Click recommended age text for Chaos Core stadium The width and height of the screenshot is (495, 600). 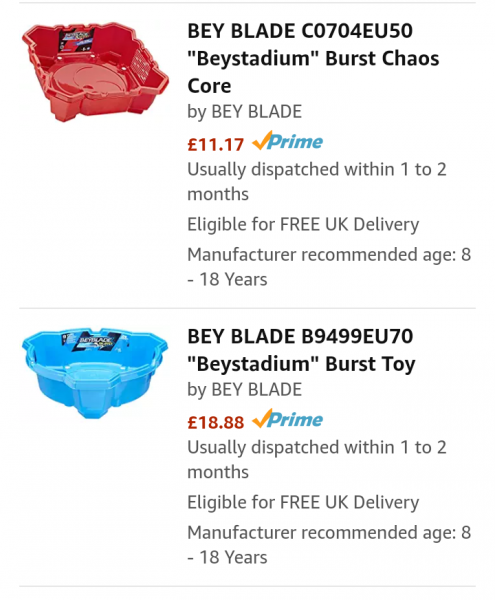pyautogui.click(x=329, y=267)
